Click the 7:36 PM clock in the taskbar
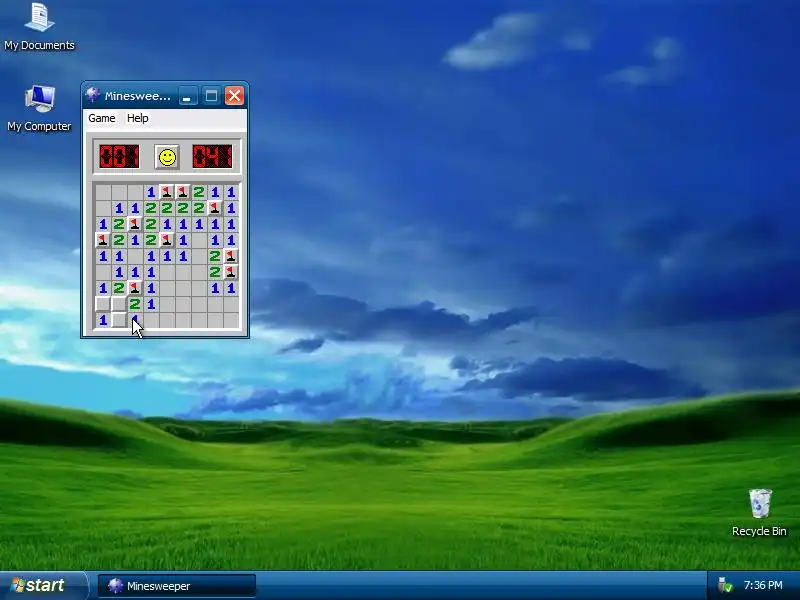This screenshot has width=800, height=600. click(x=763, y=585)
